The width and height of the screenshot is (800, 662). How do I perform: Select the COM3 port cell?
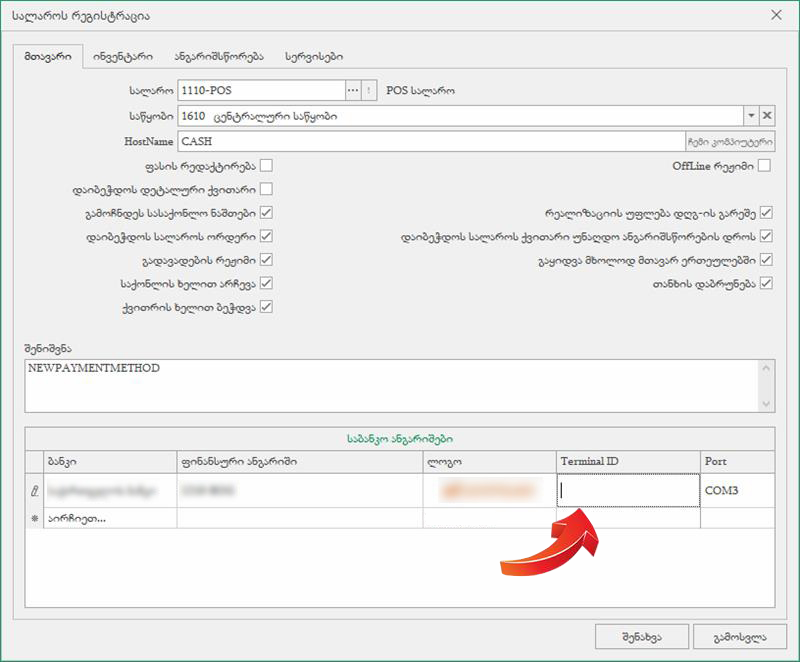tap(738, 491)
